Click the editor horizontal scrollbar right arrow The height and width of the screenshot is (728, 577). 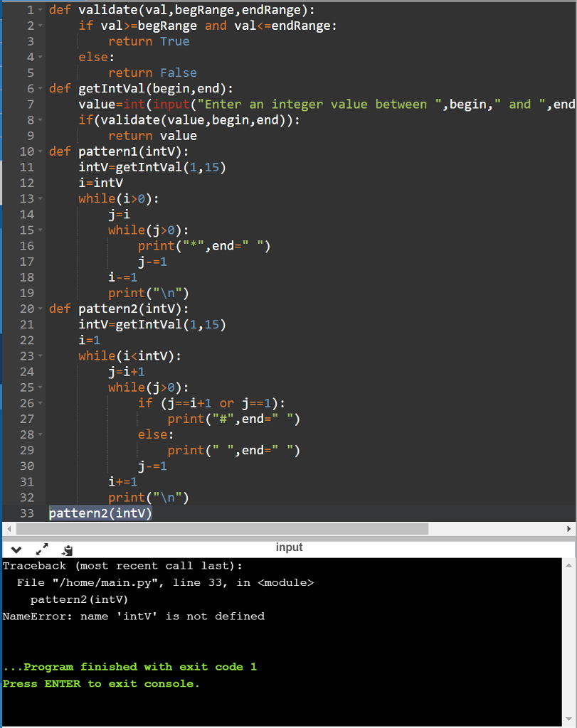[568, 529]
